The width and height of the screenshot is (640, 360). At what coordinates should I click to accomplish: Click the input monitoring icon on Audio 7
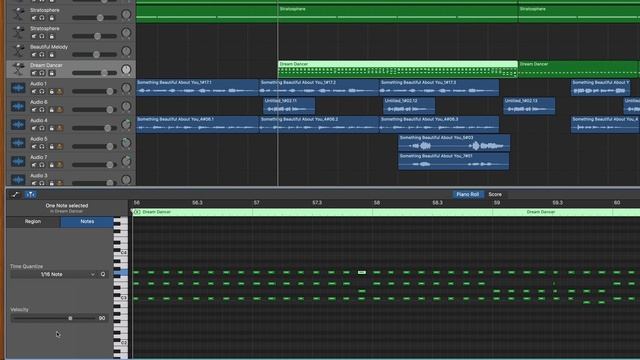tap(60, 165)
